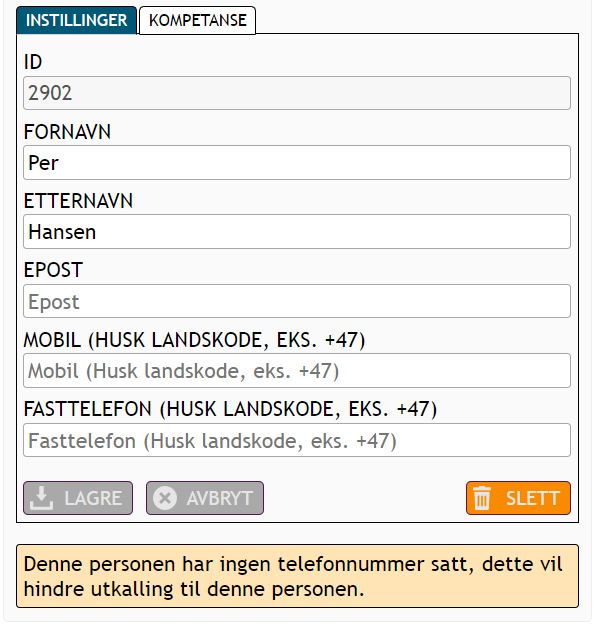Click the FASTTELEFON (HUSK LANDSKODE) label
The image size is (599, 630).
[230, 409]
